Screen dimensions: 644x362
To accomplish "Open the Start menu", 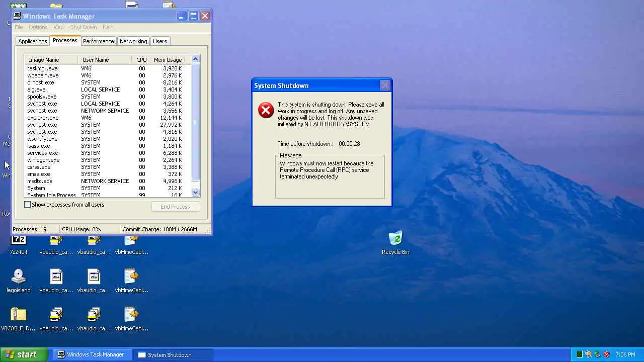I will tap(24, 354).
